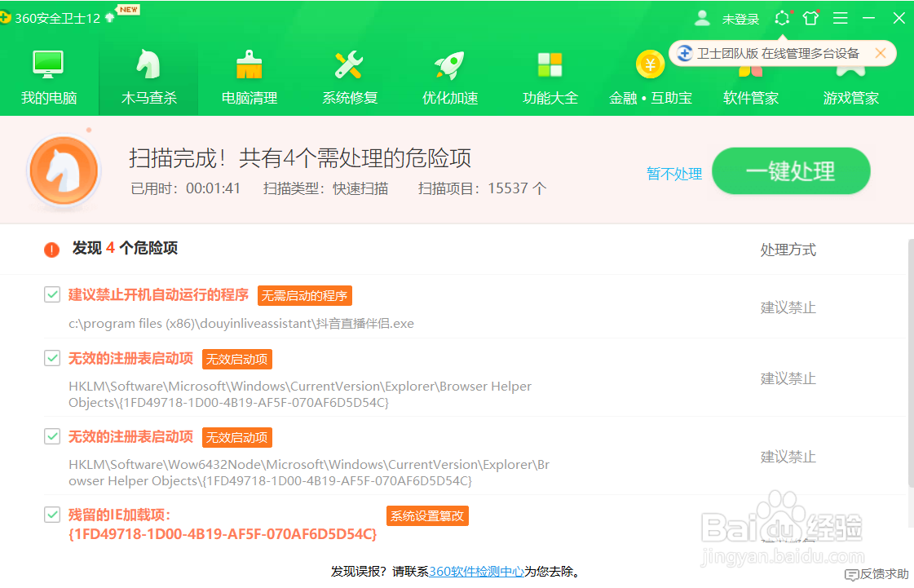This screenshot has width=914, height=588.
Task: Open the notification bell icon
Action: coord(782,18)
